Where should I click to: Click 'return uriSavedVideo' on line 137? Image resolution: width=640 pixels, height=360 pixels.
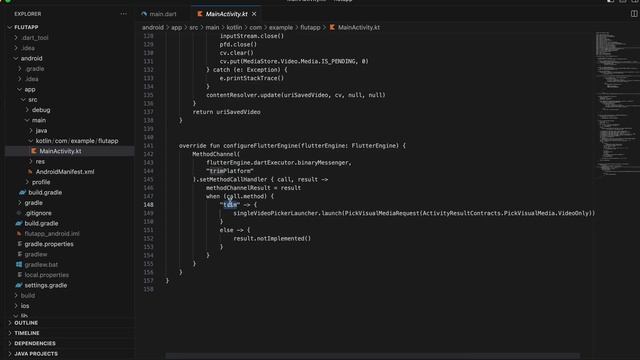(227, 112)
